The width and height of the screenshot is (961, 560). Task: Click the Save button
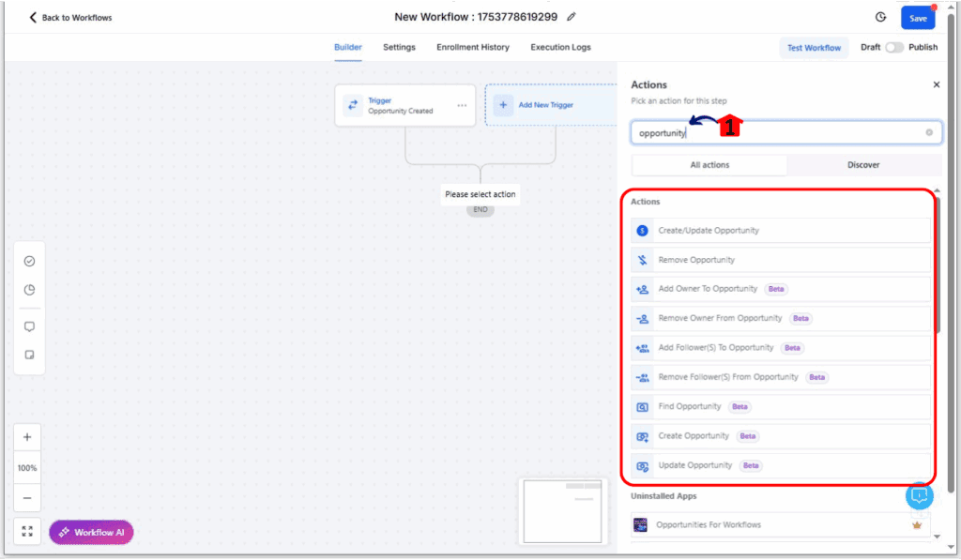click(917, 16)
